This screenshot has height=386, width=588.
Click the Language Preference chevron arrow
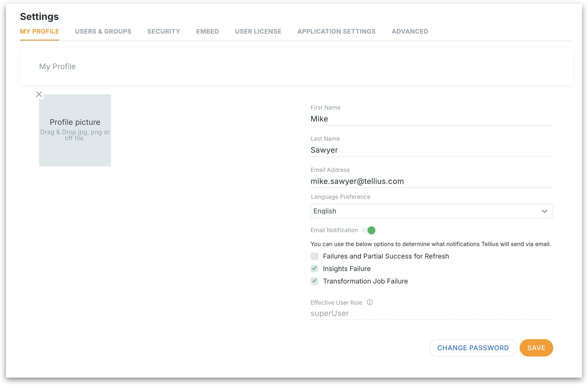pos(544,211)
